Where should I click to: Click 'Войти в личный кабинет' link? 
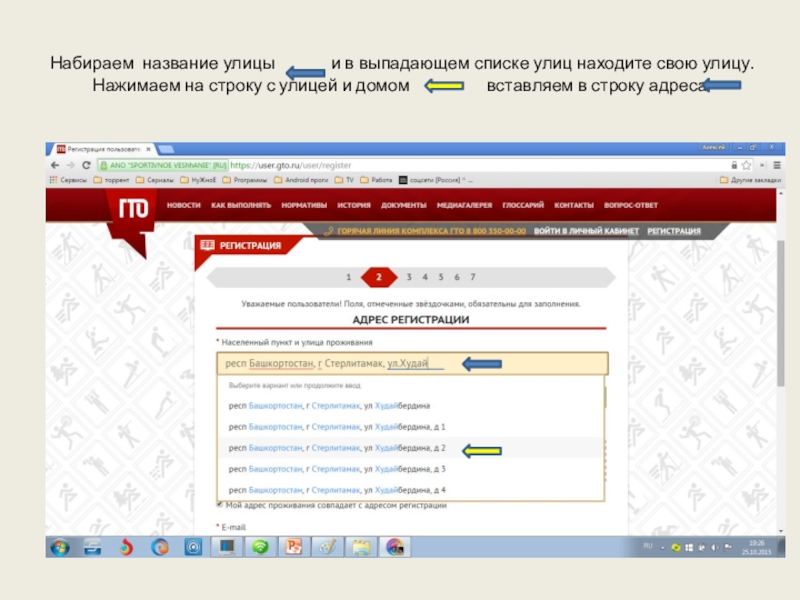point(586,231)
